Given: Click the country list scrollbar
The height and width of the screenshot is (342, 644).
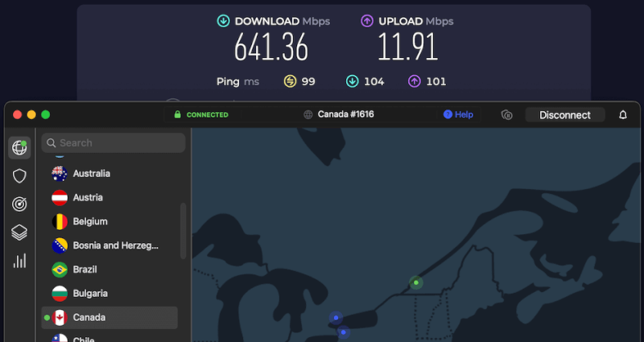Looking at the screenshot, I should coord(184,231).
